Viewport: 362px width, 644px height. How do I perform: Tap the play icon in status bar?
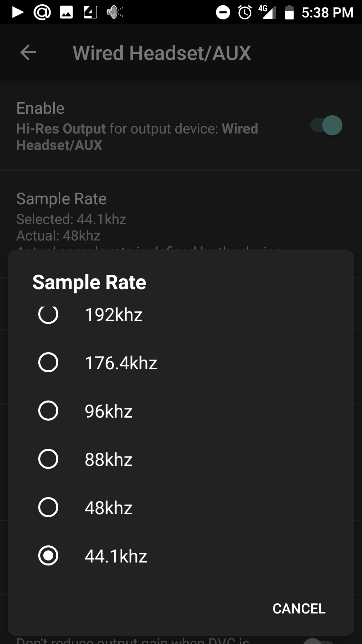click(17, 12)
